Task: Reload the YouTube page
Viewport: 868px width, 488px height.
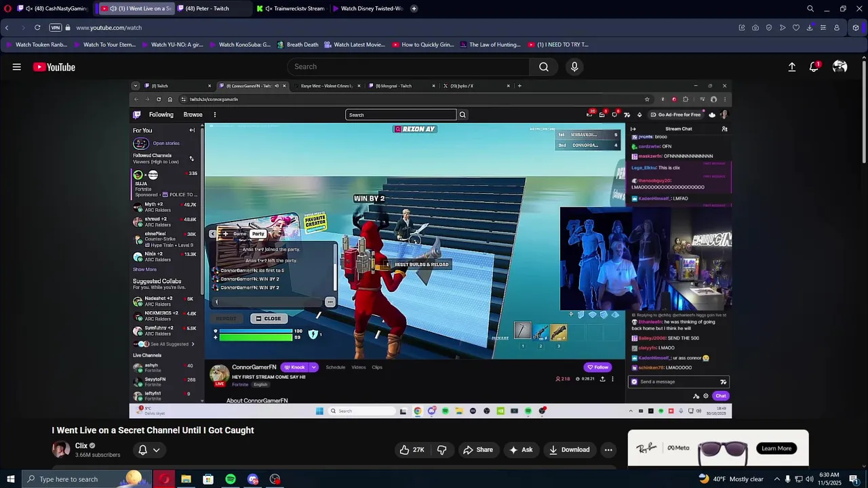Action: [x=37, y=28]
